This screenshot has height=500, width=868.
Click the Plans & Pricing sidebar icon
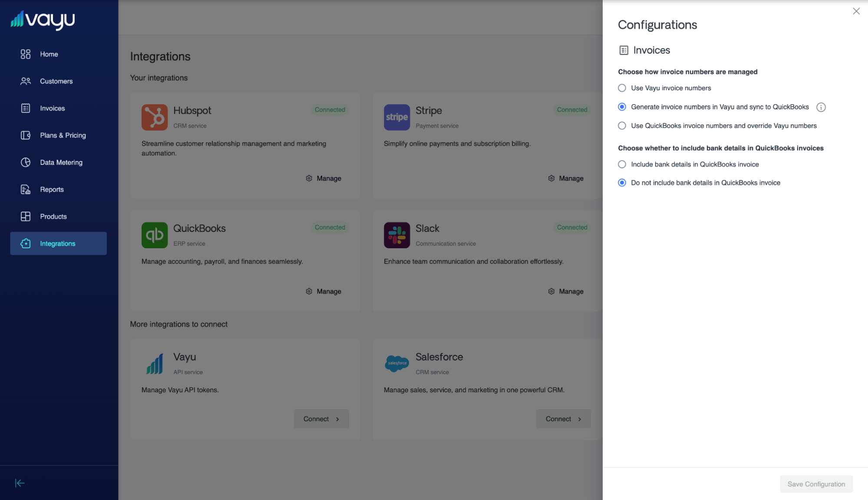26,135
